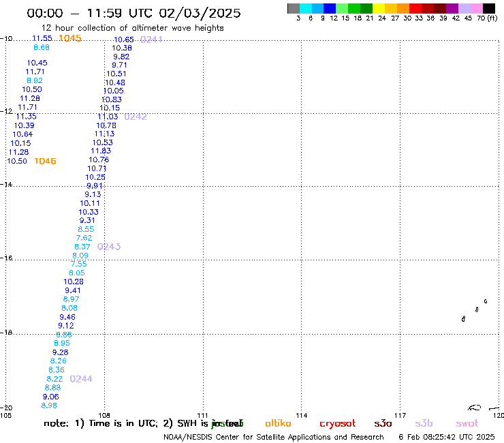The image size is (504, 443).
Task: Select the lavender 0243 time stamp
Action: click(x=109, y=247)
